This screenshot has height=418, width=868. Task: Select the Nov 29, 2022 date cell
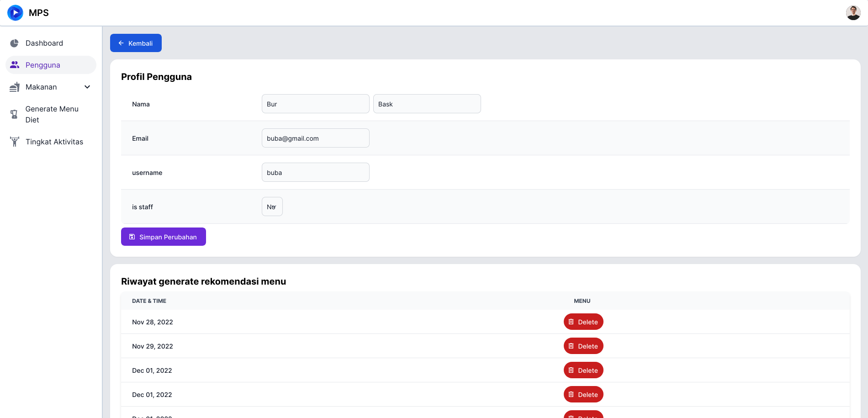point(153,346)
